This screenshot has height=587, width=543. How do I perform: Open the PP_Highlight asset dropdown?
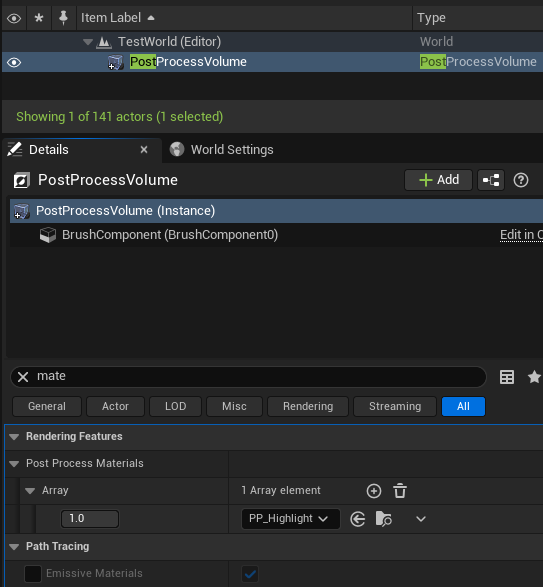pos(291,519)
